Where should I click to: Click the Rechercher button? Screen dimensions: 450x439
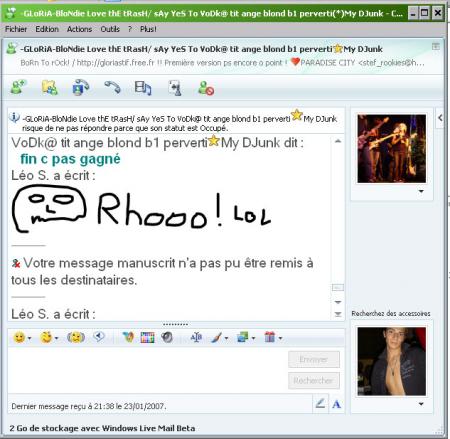314,380
